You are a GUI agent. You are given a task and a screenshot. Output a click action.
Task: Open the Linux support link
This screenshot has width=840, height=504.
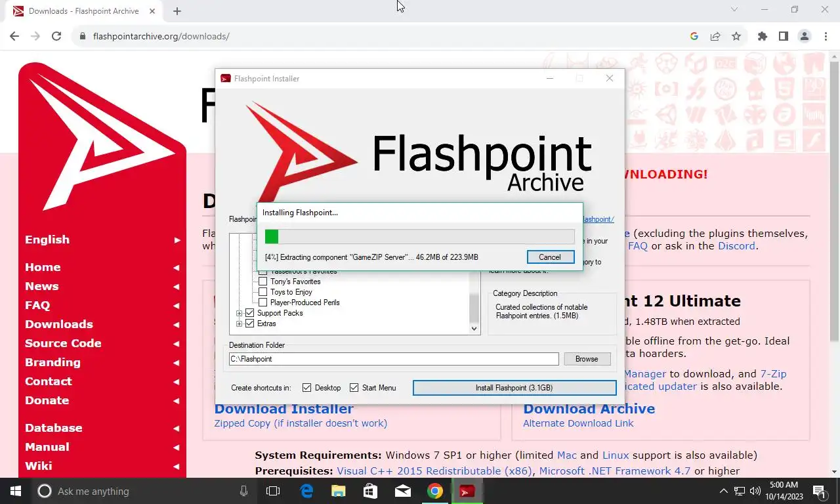(x=616, y=455)
